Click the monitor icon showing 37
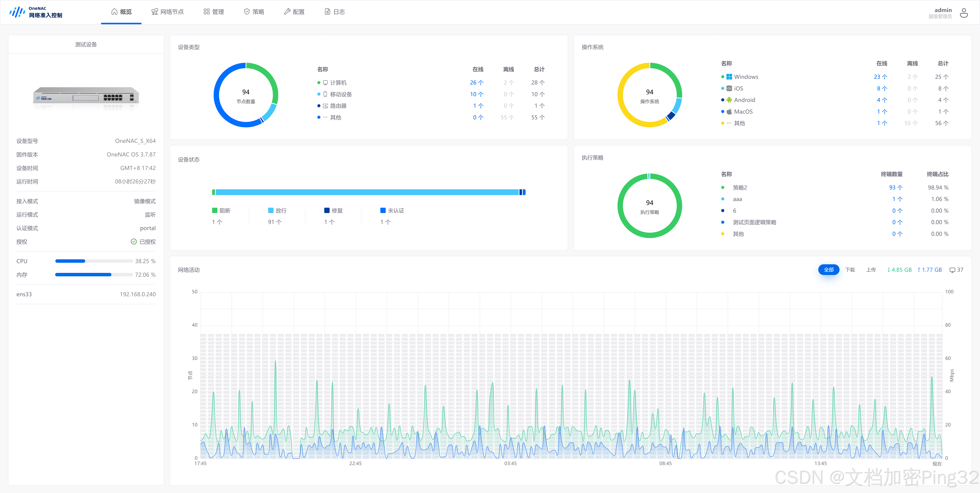The image size is (980, 493). 952,270
